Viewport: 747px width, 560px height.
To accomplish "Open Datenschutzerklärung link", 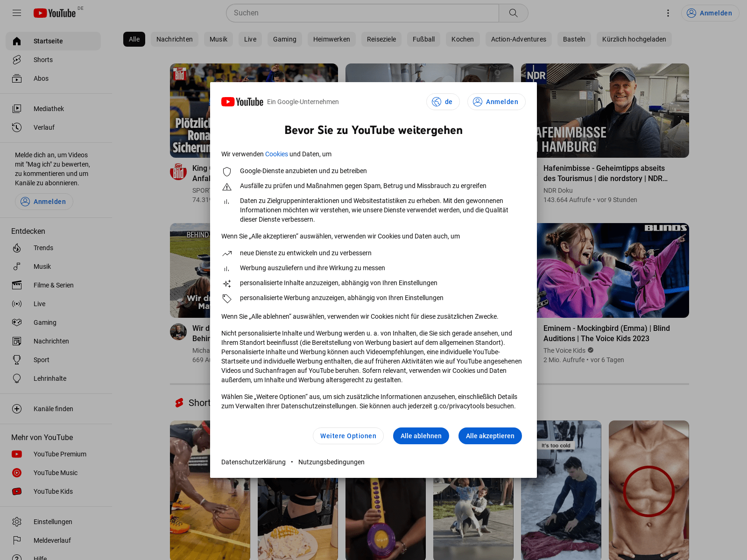I will tap(254, 462).
